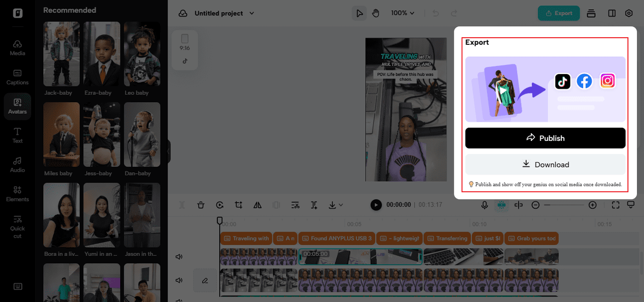This screenshot has height=302, width=644.
Task: Click the Export share banner illustration
Action: tap(545, 89)
